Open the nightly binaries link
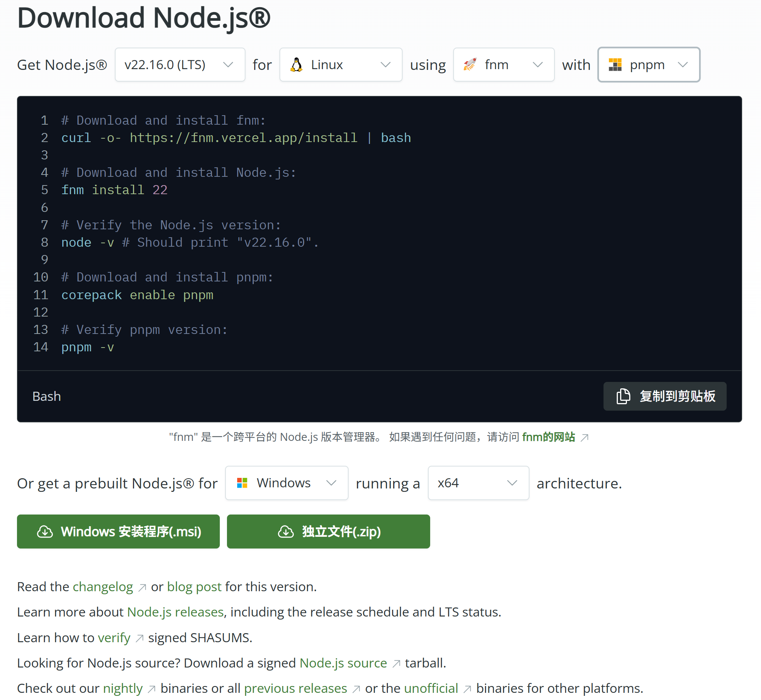The width and height of the screenshot is (761, 700). tap(123, 688)
